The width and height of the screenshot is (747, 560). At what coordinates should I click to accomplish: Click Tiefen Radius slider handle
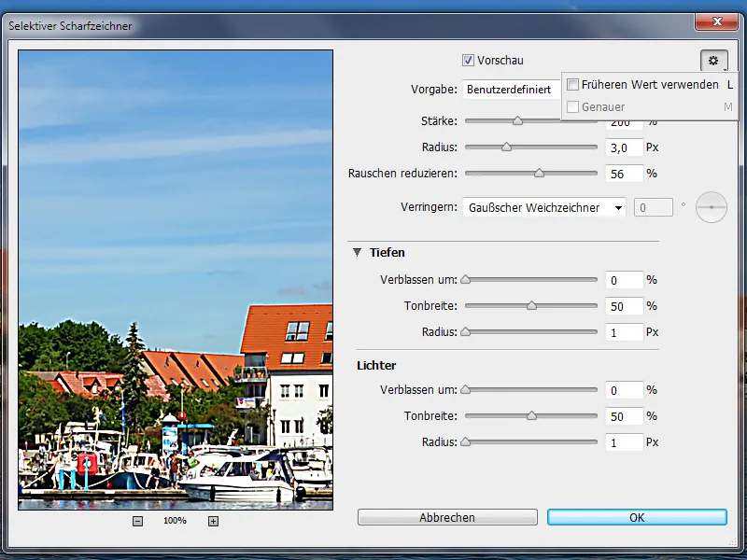coord(465,332)
